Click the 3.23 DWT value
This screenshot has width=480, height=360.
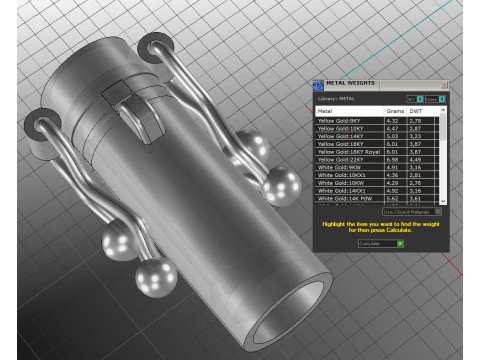[x=415, y=136]
